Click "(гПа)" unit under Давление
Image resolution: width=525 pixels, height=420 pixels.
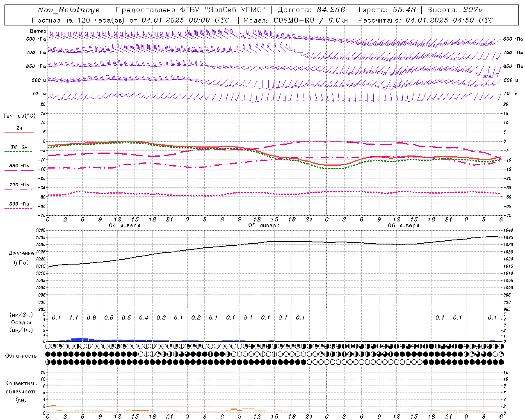click(x=21, y=263)
